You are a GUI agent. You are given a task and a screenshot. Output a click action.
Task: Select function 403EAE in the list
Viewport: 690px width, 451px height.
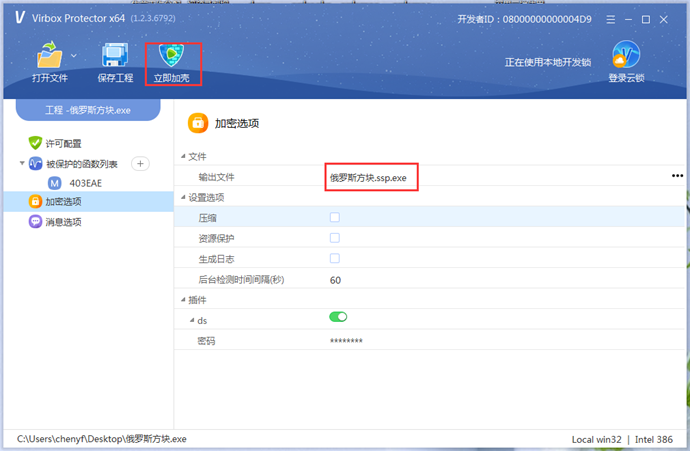pos(85,183)
